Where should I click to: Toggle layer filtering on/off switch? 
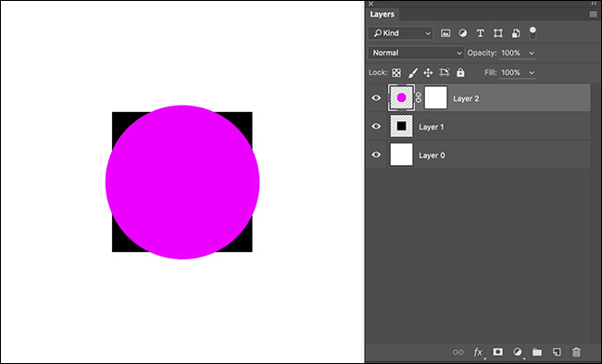(533, 33)
